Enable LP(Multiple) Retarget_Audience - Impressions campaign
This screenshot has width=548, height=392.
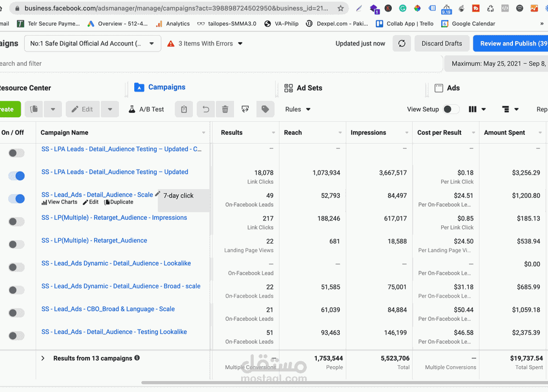tap(16, 221)
